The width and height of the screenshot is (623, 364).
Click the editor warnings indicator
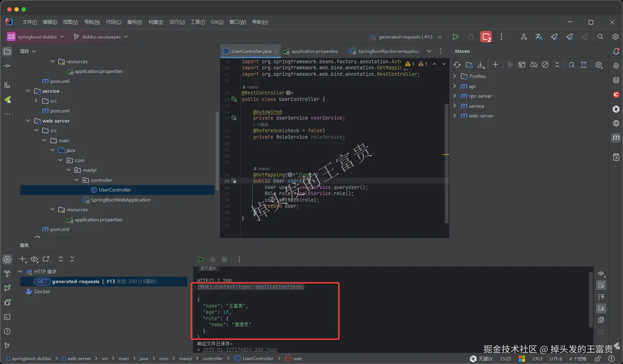coord(417,64)
